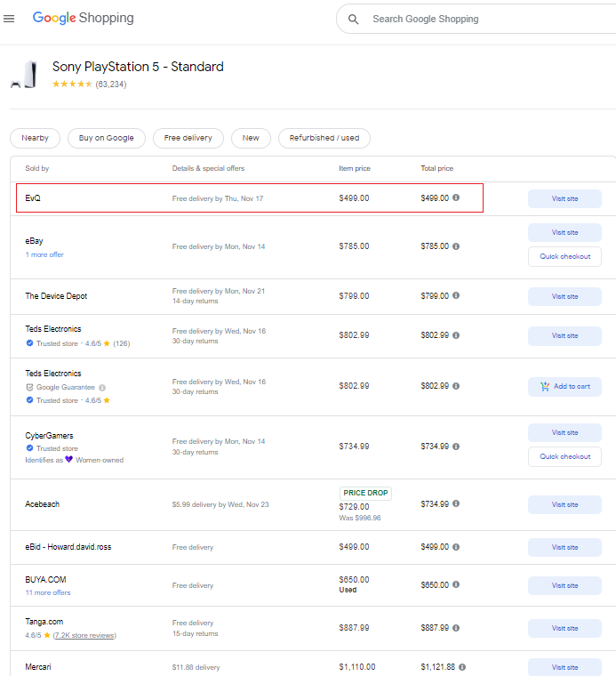
Task: Show total price info for Mercari
Action: point(462,667)
